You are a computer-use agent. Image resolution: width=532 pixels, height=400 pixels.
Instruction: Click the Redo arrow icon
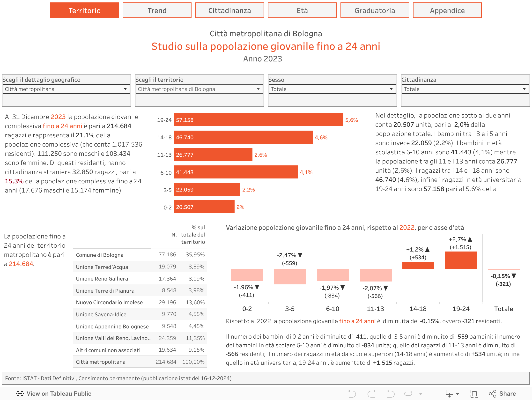[371, 394]
